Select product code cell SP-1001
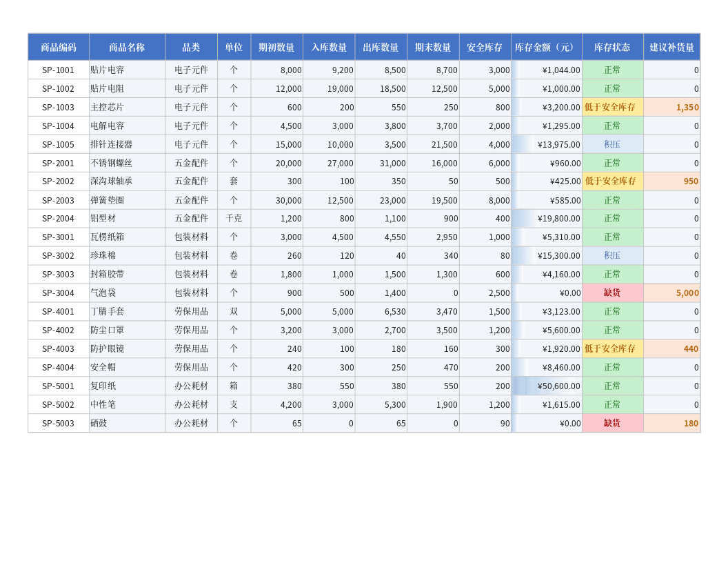 coord(59,70)
